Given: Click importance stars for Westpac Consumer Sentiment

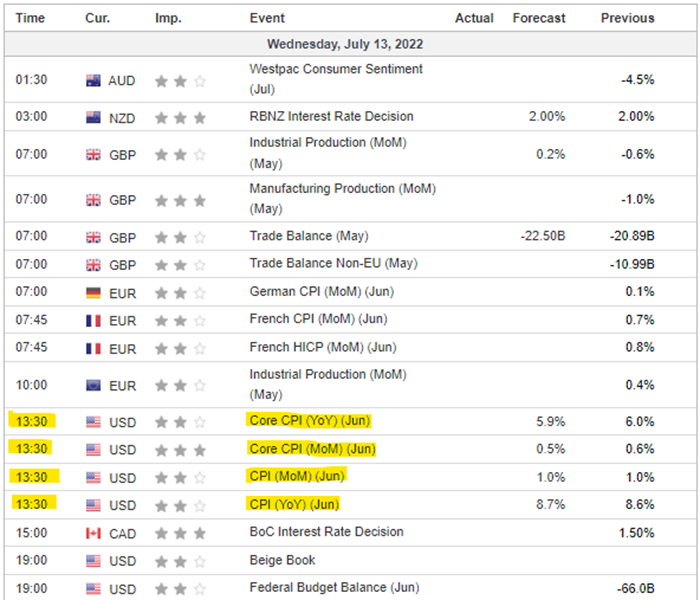Looking at the screenshot, I should point(180,82).
